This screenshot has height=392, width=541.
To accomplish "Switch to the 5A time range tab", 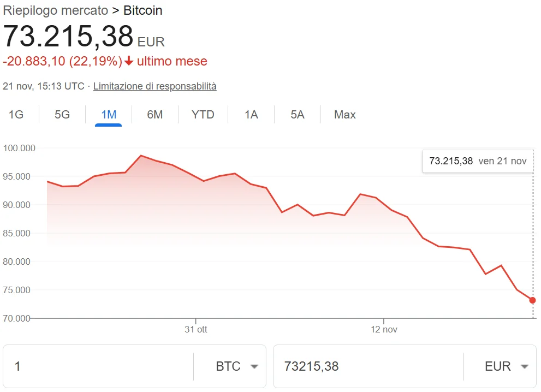I will (x=297, y=115).
